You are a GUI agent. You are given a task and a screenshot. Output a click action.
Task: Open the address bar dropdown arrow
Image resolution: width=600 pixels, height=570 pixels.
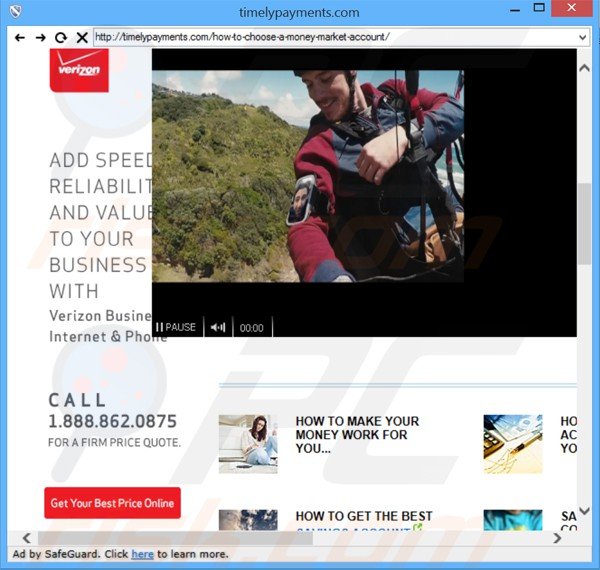pyautogui.click(x=582, y=37)
